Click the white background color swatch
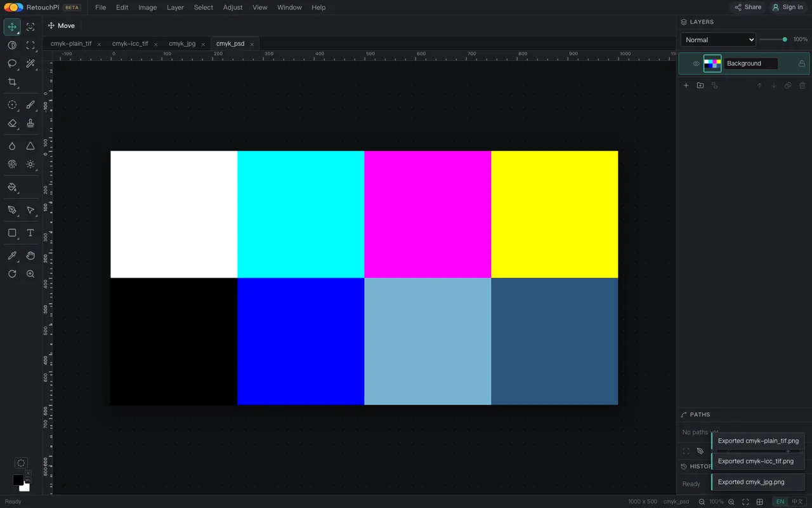The height and width of the screenshot is (508, 812). pos(25,487)
